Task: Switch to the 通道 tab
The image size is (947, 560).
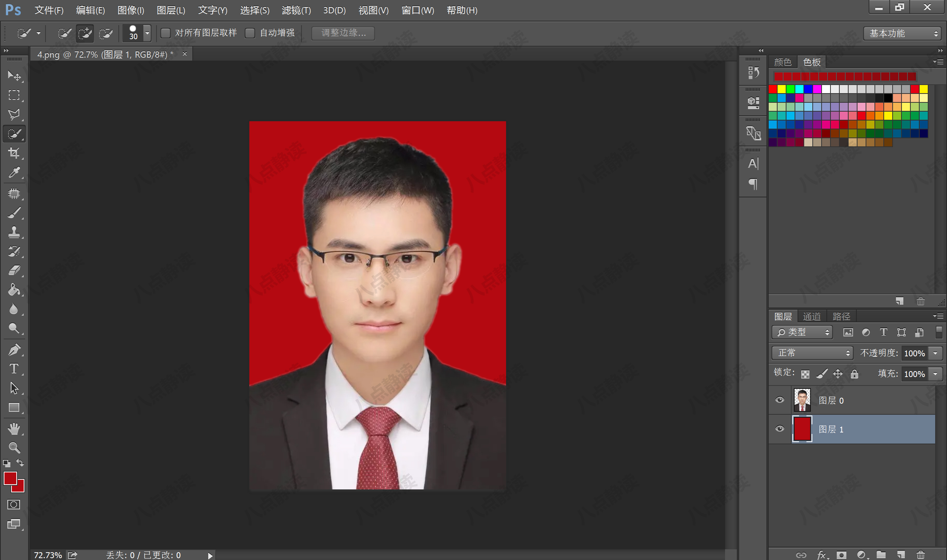Action: 811,316
